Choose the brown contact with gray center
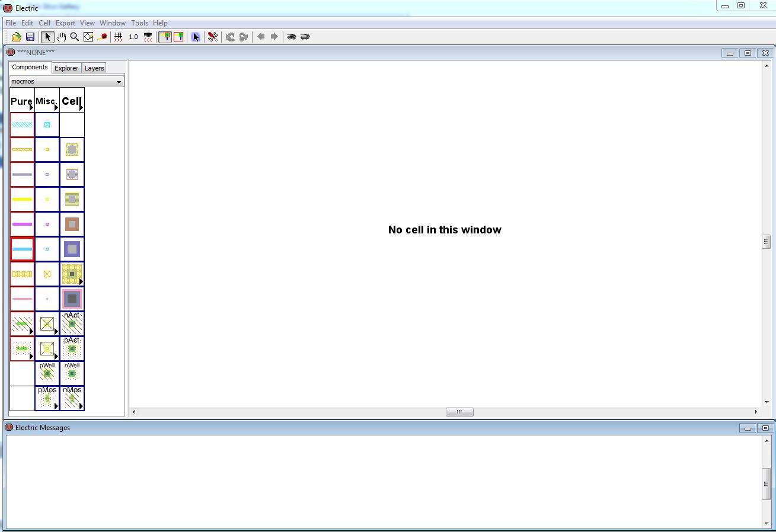776x532 pixels. coord(72,225)
